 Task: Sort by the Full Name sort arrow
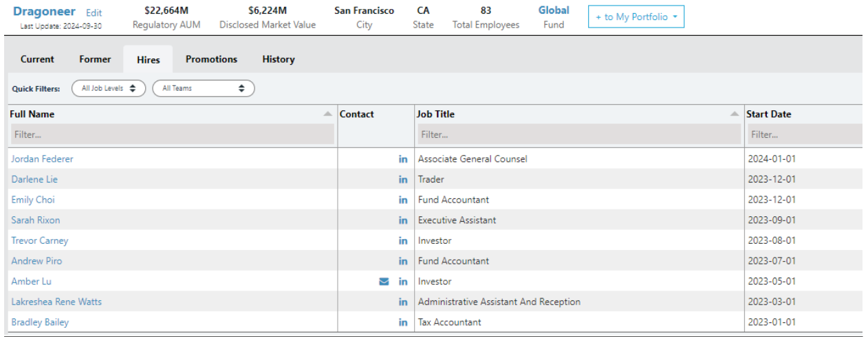click(x=328, y=114)
